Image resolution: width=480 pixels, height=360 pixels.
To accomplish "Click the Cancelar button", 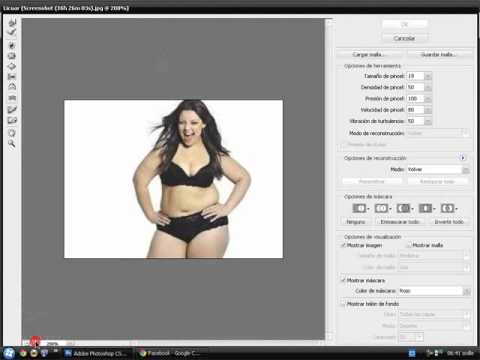I will pyautogui.click(x=404, y=38).
